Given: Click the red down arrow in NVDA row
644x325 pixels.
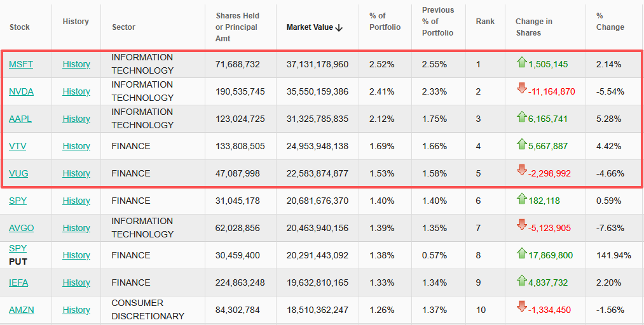Looking at the screenshot, I should 522,89.
